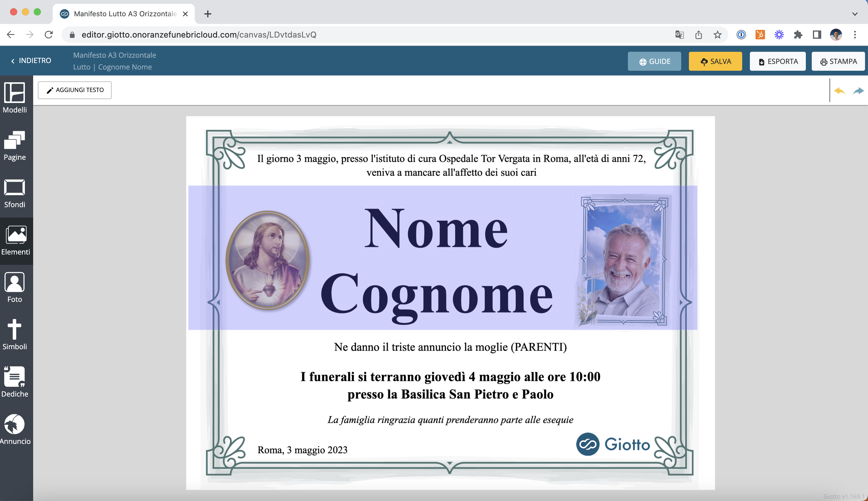Expand the Chrome tab search chevron
This screenshot has width=868, height=501.
pos(855,14)
